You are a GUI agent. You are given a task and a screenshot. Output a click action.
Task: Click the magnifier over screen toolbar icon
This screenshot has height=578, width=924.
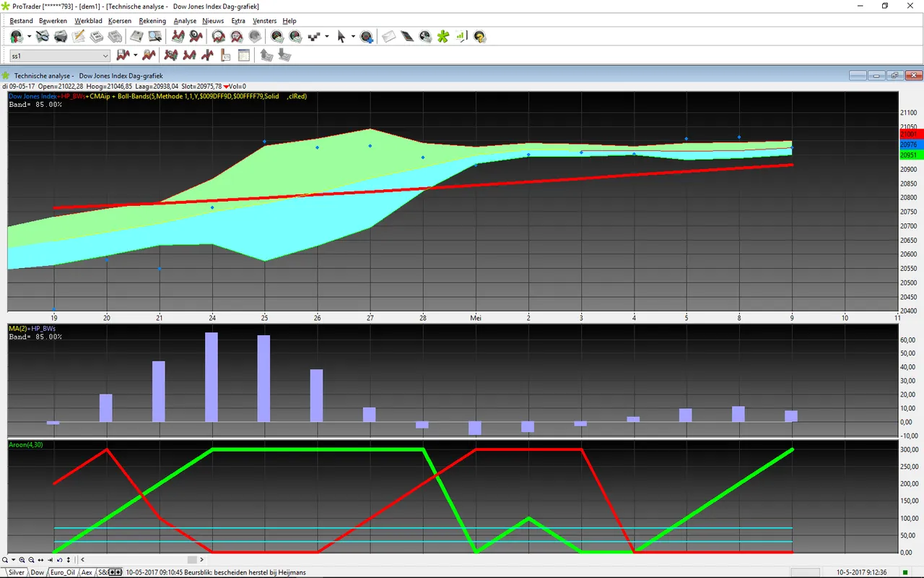tap(154, 36)
